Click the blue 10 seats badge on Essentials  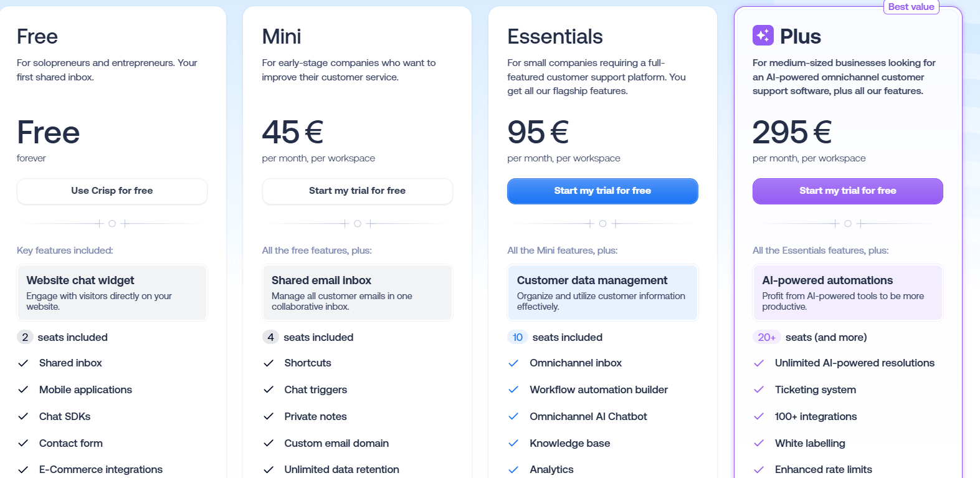517,337
